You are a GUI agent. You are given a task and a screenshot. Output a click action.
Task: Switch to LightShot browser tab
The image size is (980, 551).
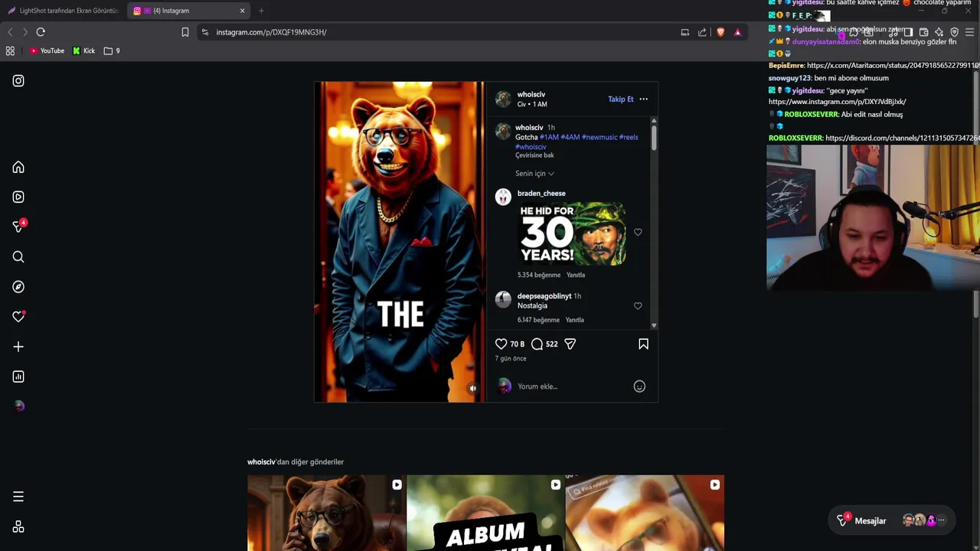pyautogui.click(x=63, y=11)
